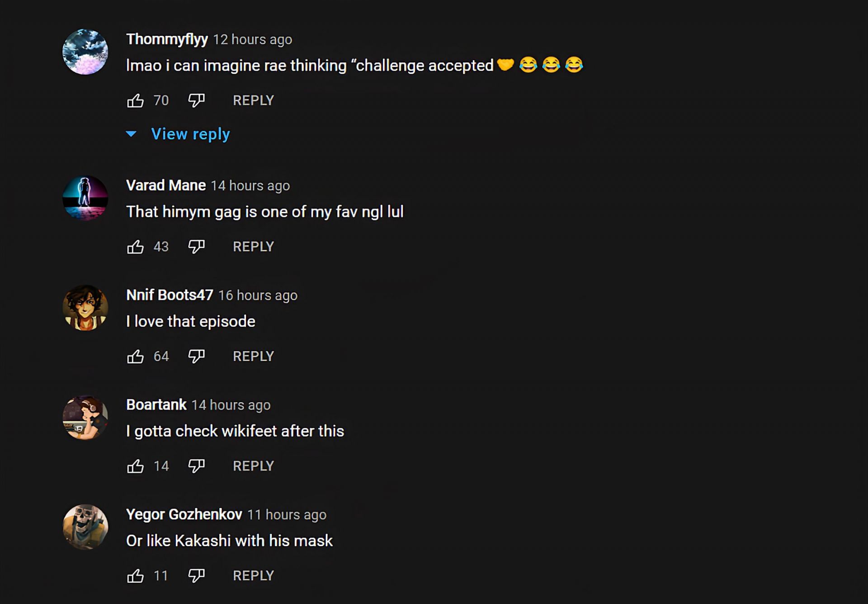Click the 16 hours ago timestamp
Viewport: 868px width, 604px height.
point(258,295)
